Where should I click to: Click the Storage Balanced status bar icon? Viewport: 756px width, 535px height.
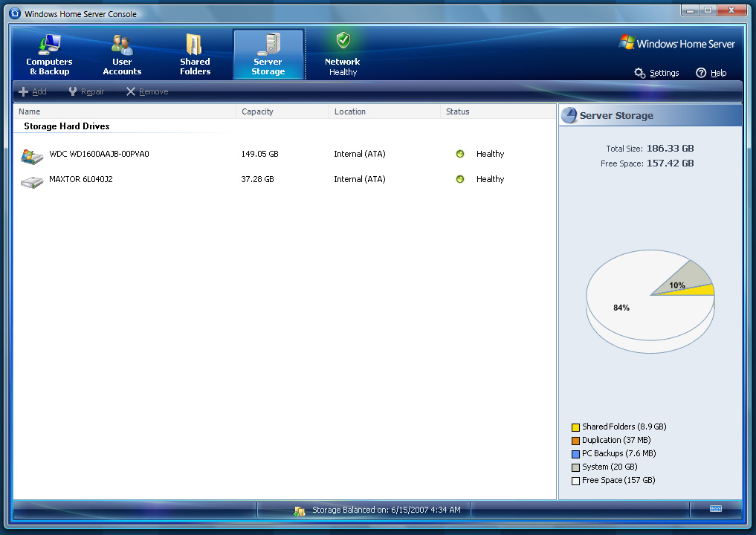coord(300,510)
